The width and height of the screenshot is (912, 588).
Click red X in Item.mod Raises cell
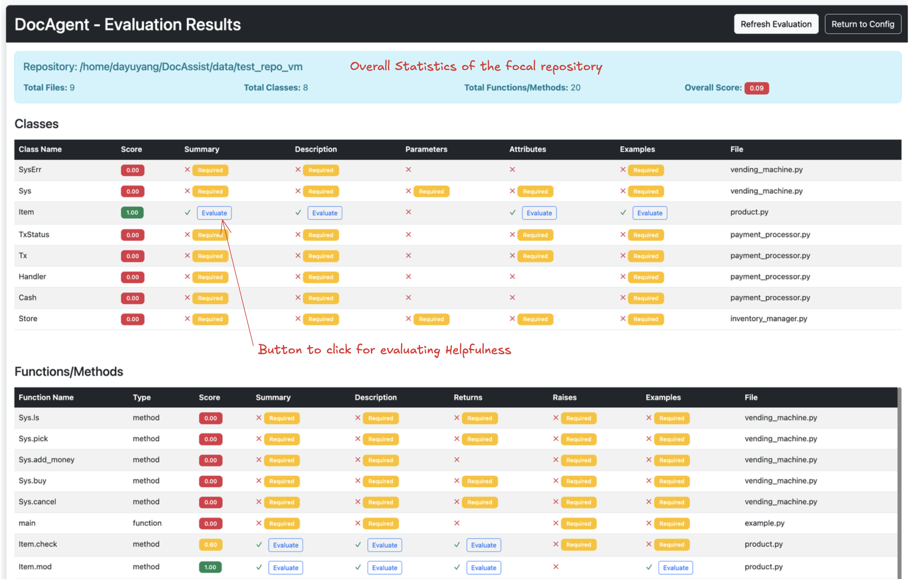click(x=556, y=567)
